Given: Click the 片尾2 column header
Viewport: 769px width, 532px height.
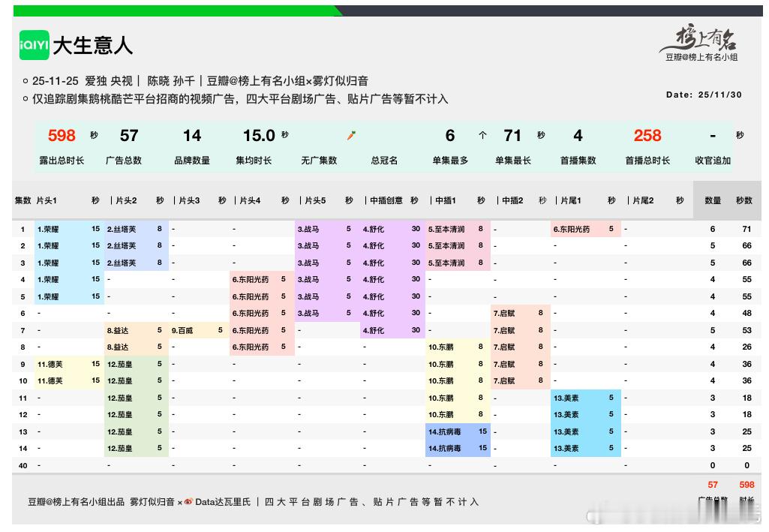Looking at the screenshot, I should 643,200.
